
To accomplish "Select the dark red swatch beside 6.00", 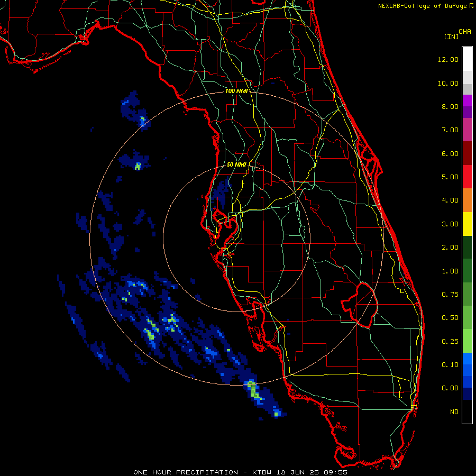I will pyautogui.click(x=467, y=153).
